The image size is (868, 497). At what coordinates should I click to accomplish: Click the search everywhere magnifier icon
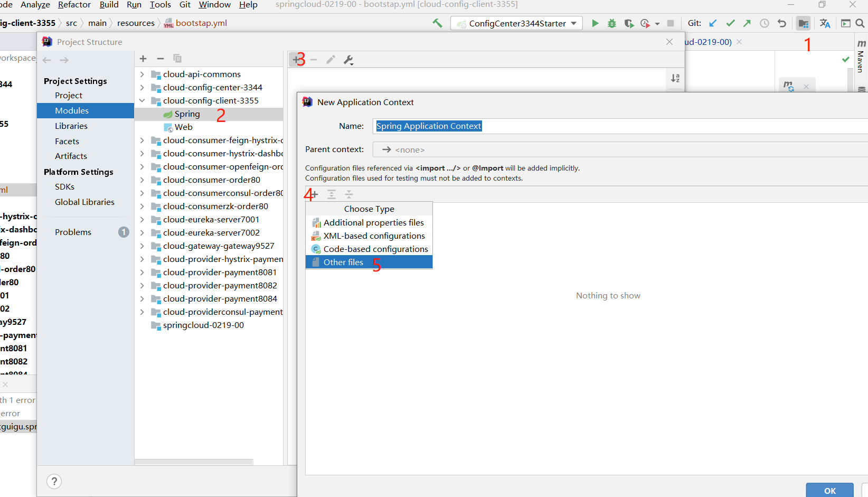pyautogui.click(x=860, y=23)
